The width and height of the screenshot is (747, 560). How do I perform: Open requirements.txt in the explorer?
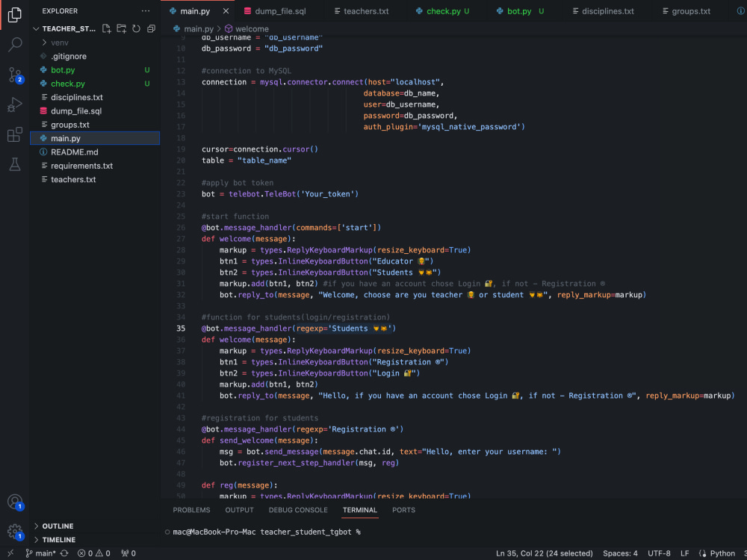coord(95,166)
